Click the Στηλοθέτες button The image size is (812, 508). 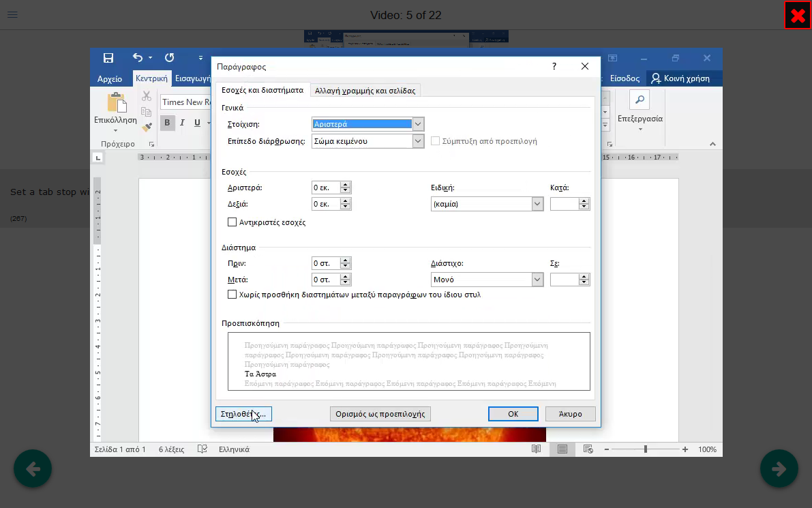[243, 414]
